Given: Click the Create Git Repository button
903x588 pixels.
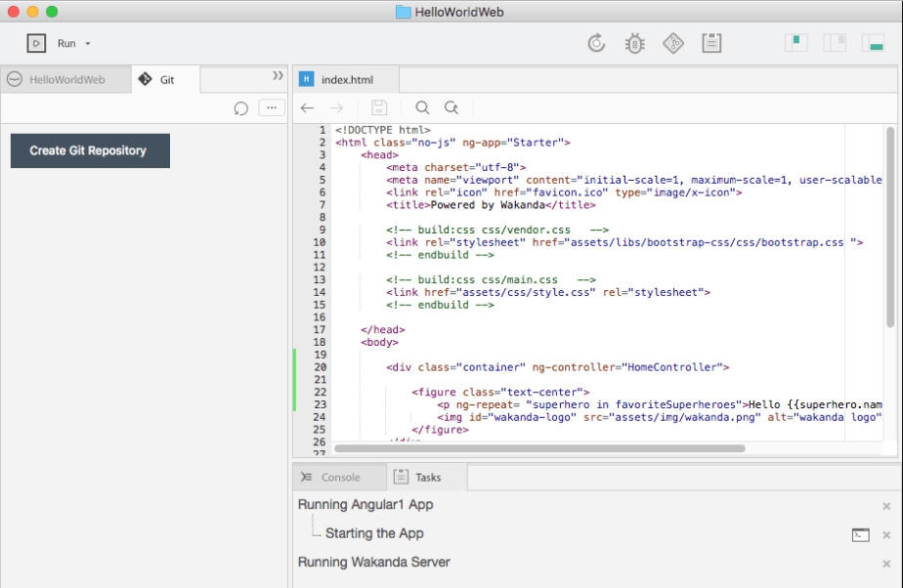Looking at the screenshot, I should click(90, 150).
